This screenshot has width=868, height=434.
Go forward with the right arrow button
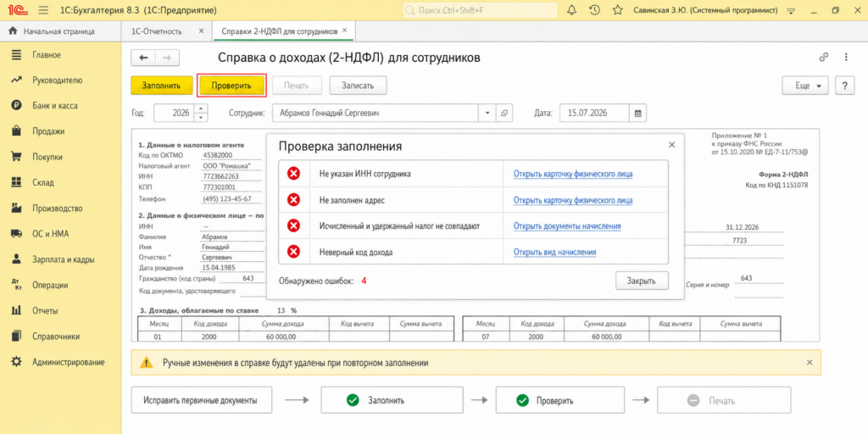(x=167, y=58)
